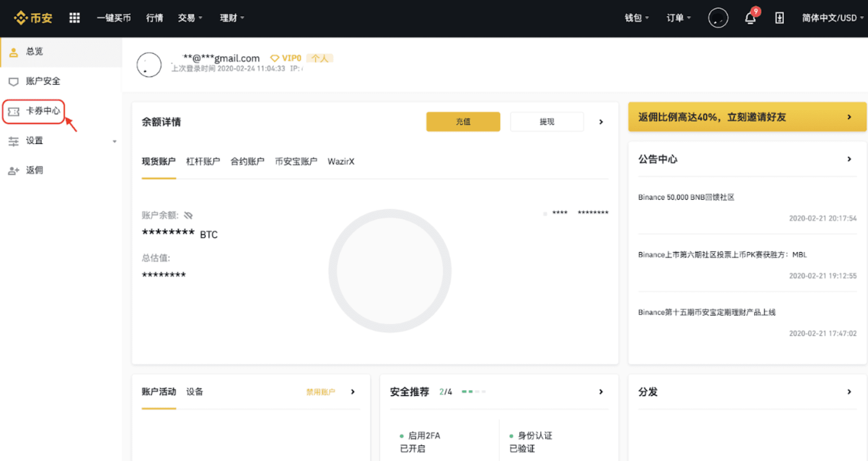Open language and currency selector
This screenshot has width=868, height=461.
[833, 18]
